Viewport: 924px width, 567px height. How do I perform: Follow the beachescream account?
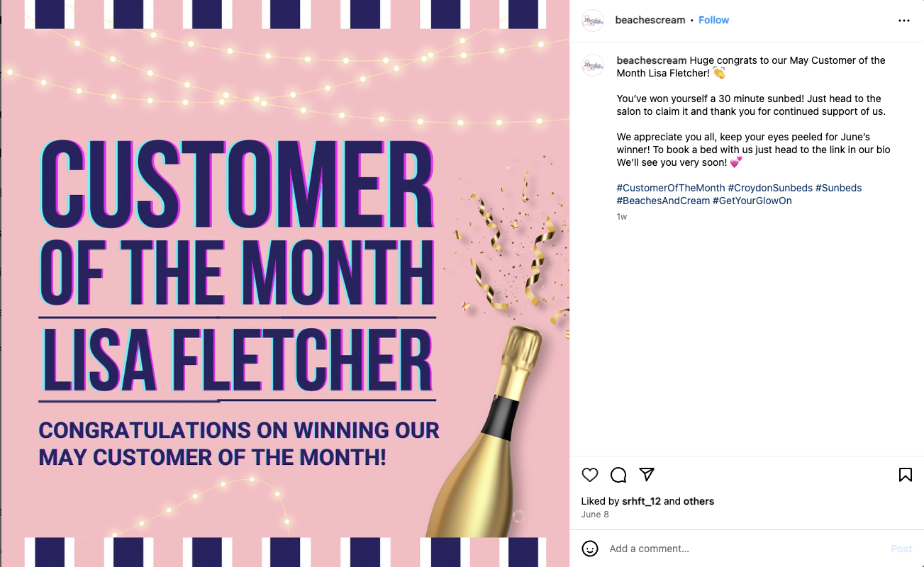point(713,20)
